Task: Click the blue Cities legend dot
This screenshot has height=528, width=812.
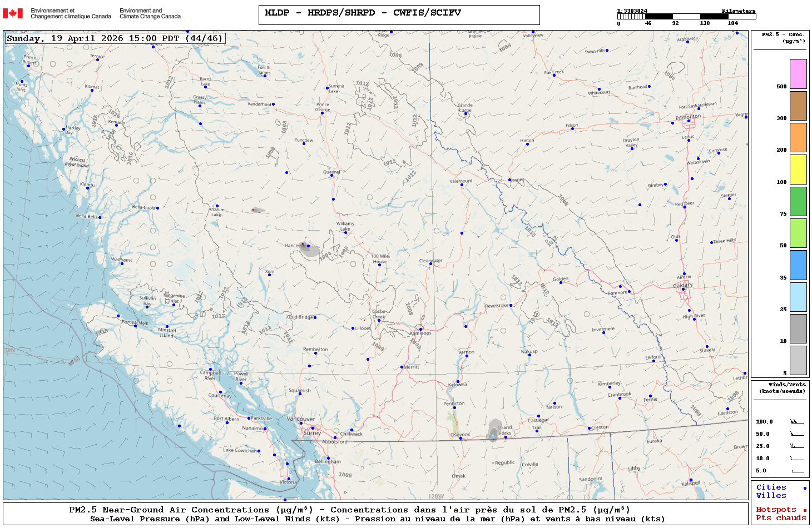Action: click(x=805, y=488)
